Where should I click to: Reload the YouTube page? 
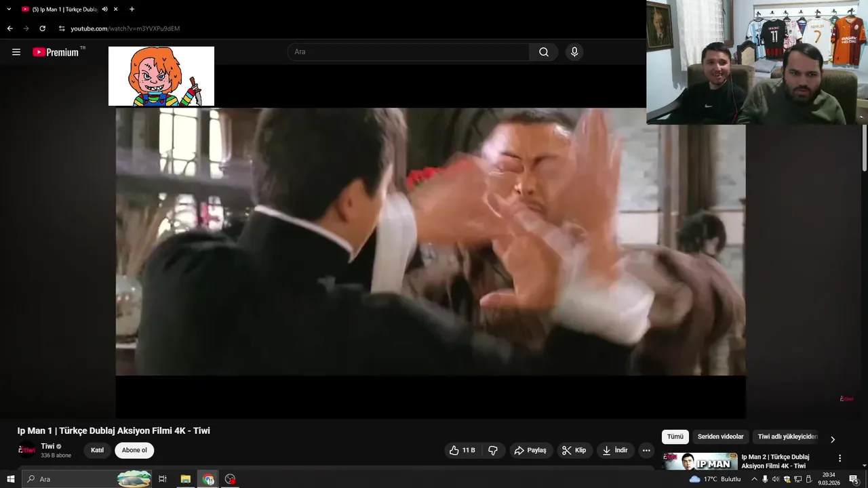[42, 28]
